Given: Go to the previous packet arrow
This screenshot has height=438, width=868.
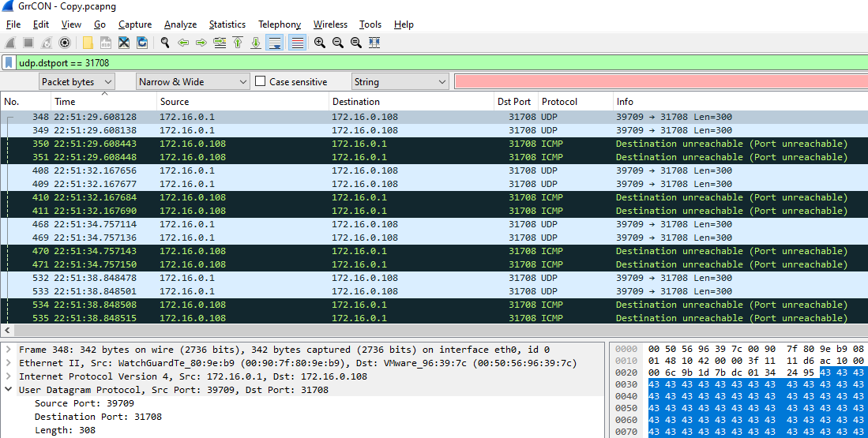Looking at the screenshot, I should click(183, 43).
